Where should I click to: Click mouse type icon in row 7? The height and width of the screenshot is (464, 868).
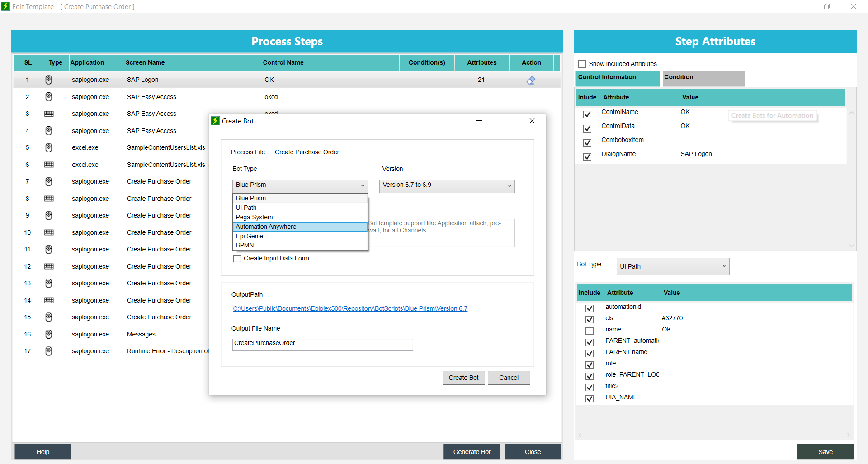(x=49, y=181)
